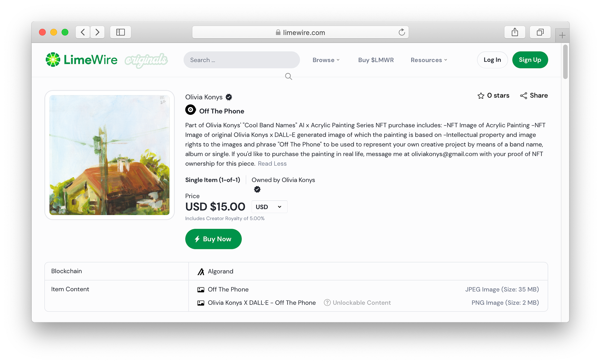Image resolution: width=601 pixels, height=364 pixels.
Task: Toggle the browser sidebar button
Action: point(121,32)
